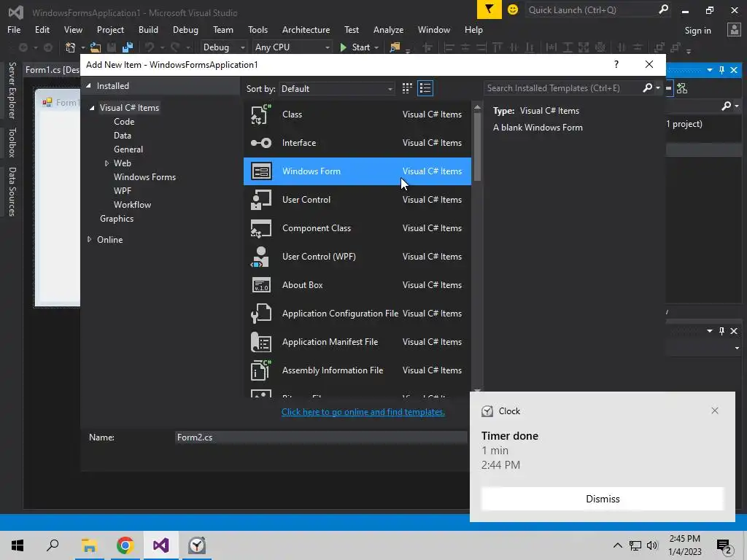Viewport: 747px width, 560px height.
Task: Click the Quick Launch search icon
Action: pyautogui.click(x=663, y=9)
